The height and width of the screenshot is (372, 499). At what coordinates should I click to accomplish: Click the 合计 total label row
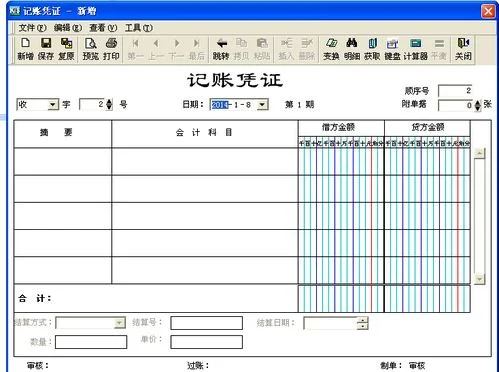156,298
